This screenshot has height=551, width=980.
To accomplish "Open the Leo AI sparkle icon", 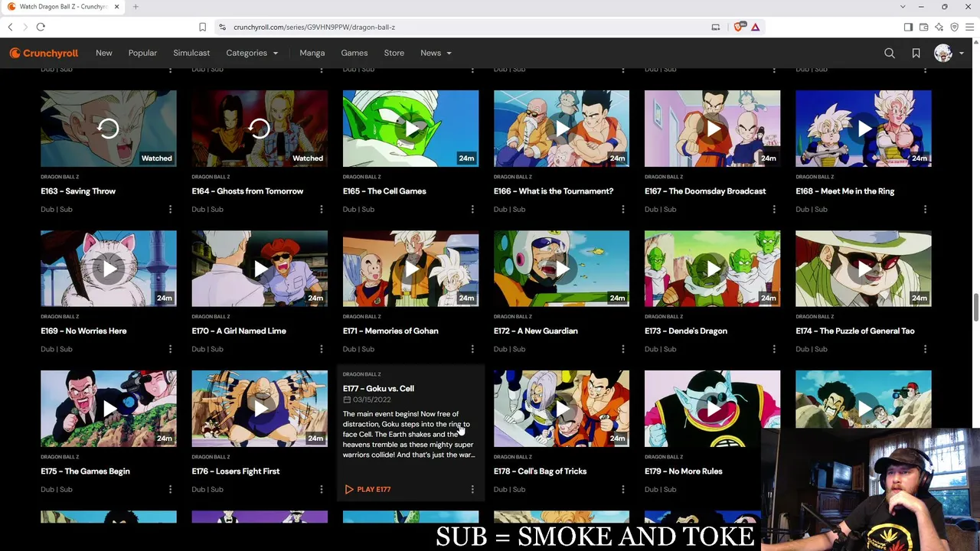I will click(x=939, y=27).
